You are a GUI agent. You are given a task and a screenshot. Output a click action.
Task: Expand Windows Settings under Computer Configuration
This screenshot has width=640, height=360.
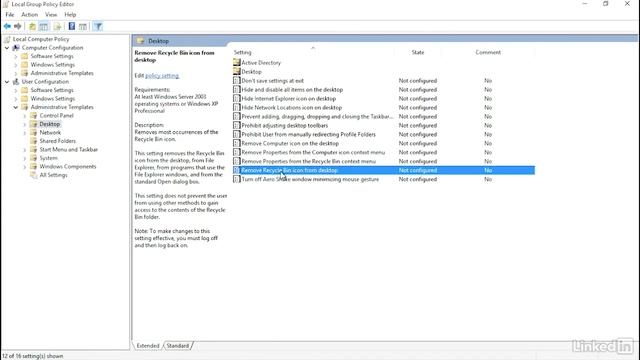16,65
